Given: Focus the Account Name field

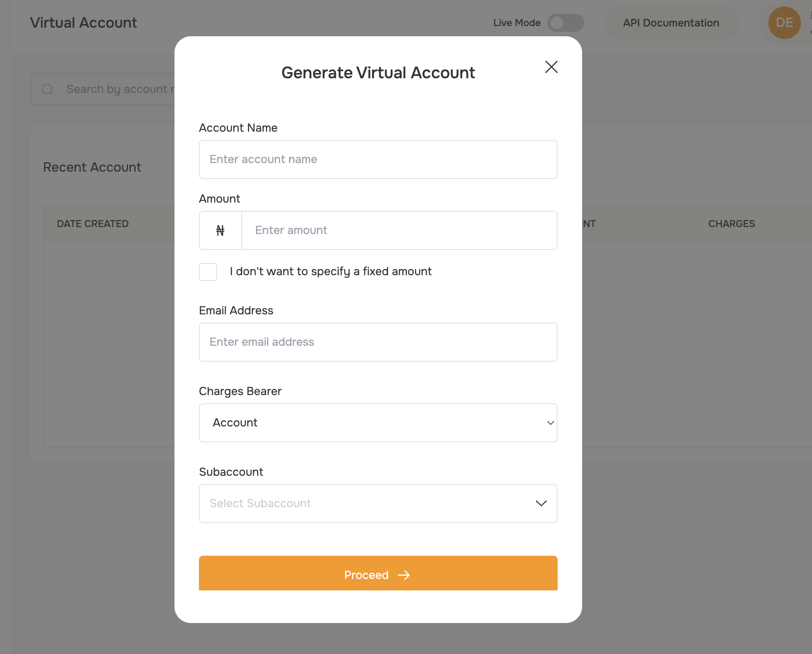Looking at the screenshot, I should click(x=378, y=159).
